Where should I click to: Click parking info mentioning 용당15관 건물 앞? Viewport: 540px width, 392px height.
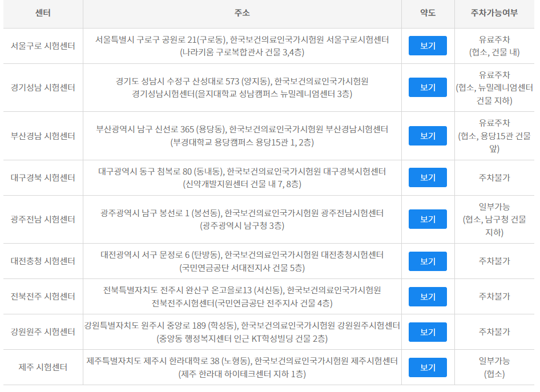tap(494, 136)
